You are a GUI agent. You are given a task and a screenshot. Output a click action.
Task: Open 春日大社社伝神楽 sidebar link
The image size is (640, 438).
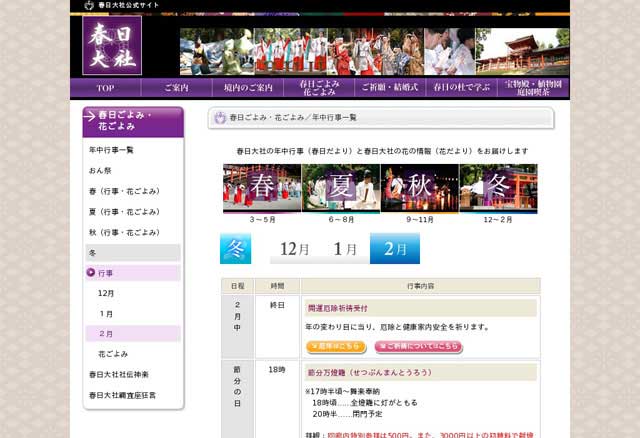click(x=119, y=374)
